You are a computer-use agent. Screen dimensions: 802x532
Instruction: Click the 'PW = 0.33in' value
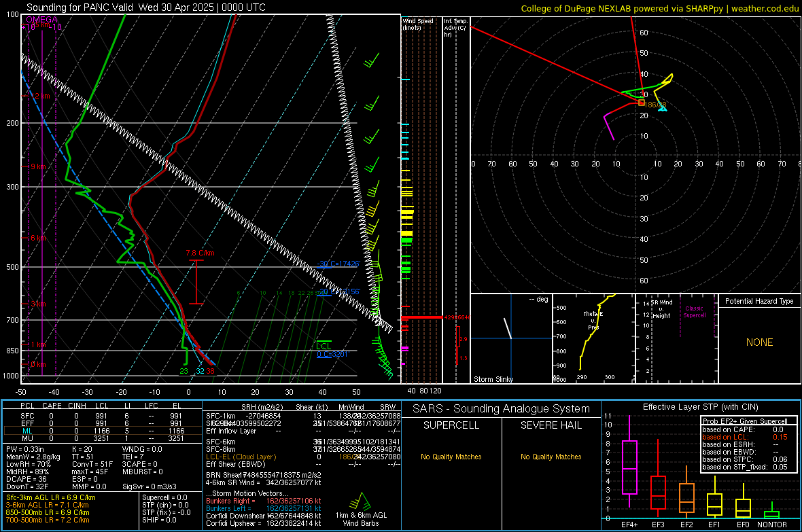[x=25, y=449]
